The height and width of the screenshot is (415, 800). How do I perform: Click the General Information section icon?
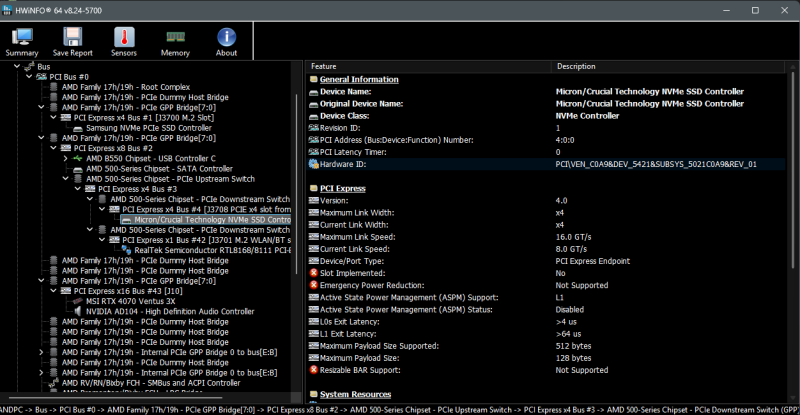click(313, 79)
